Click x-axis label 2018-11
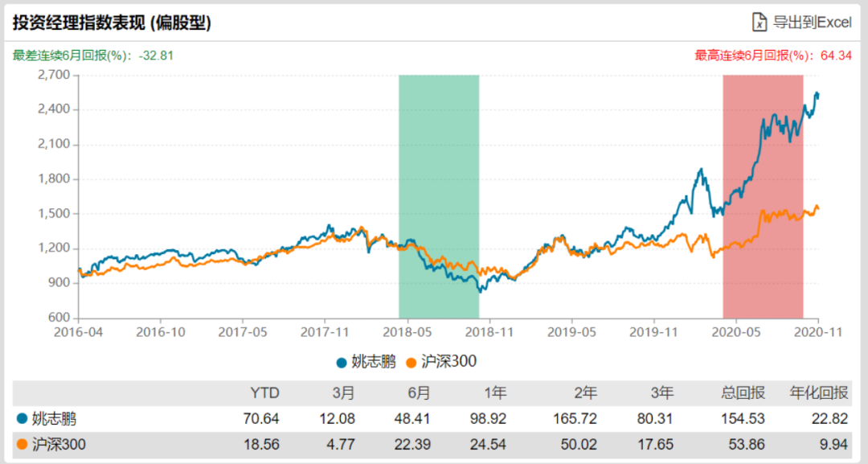Viewport: 868px width, 464px height. [489, 332]
